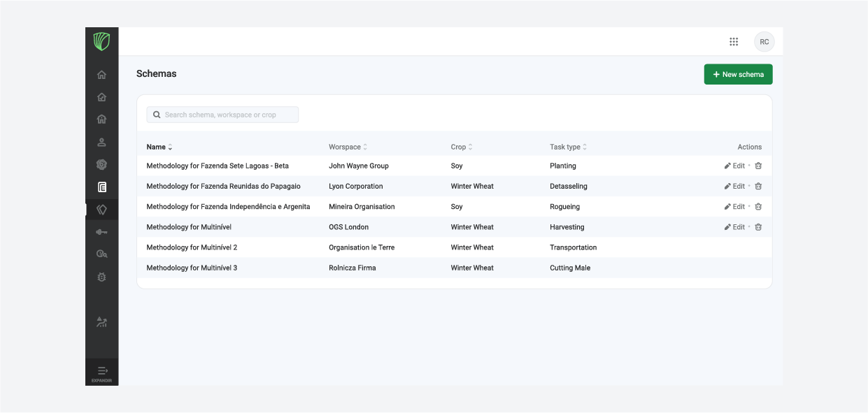Sort the table by Crop column

pos(462,147)
